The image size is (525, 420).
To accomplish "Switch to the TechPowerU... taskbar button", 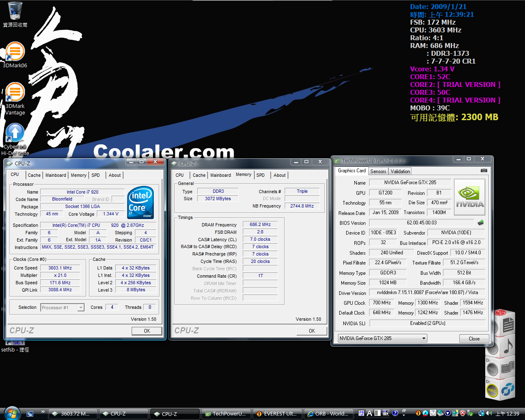I will click(226, 414).
